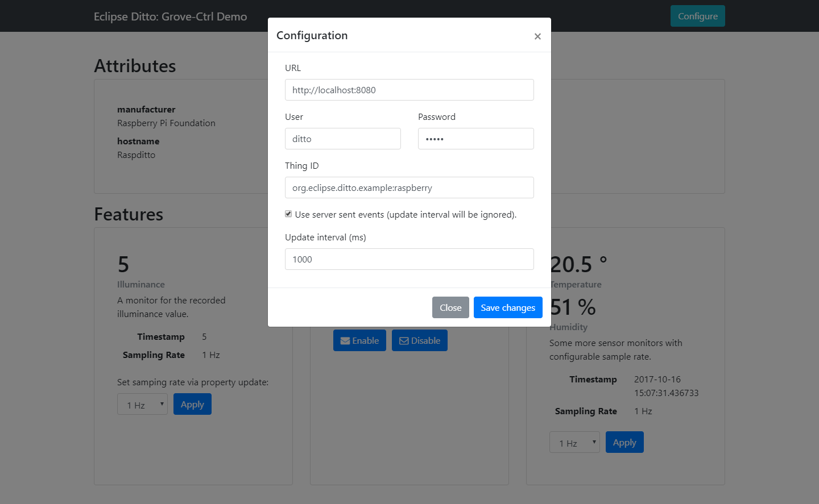Image resolution: width=819 pixels, height=504 pixels.
Task: Focus the User text field
Action: click(343, 139)
